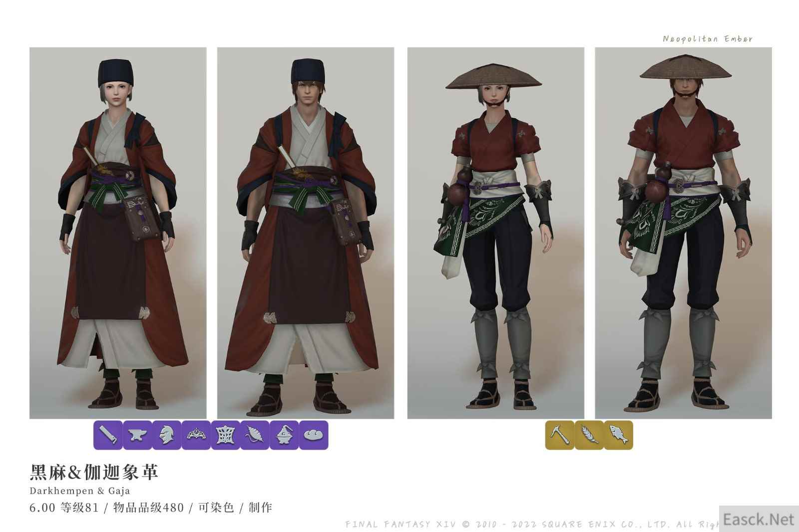This screenshot has height=532, width=799.
Task: Select the Leatherworker hide job icon
Action: 226,435
